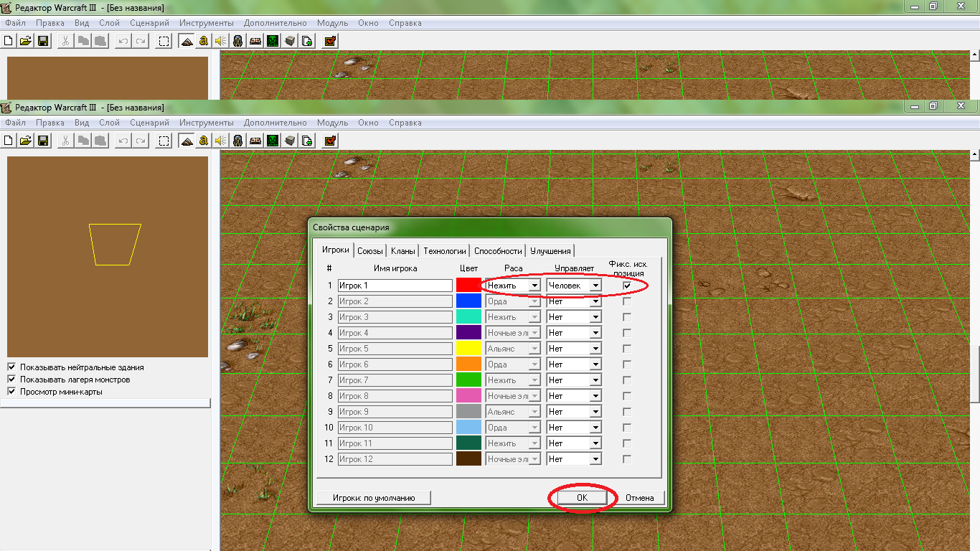Check fixed start position for Игрок 5
Viewport: 980px width, 551px height.
(627, 349)
